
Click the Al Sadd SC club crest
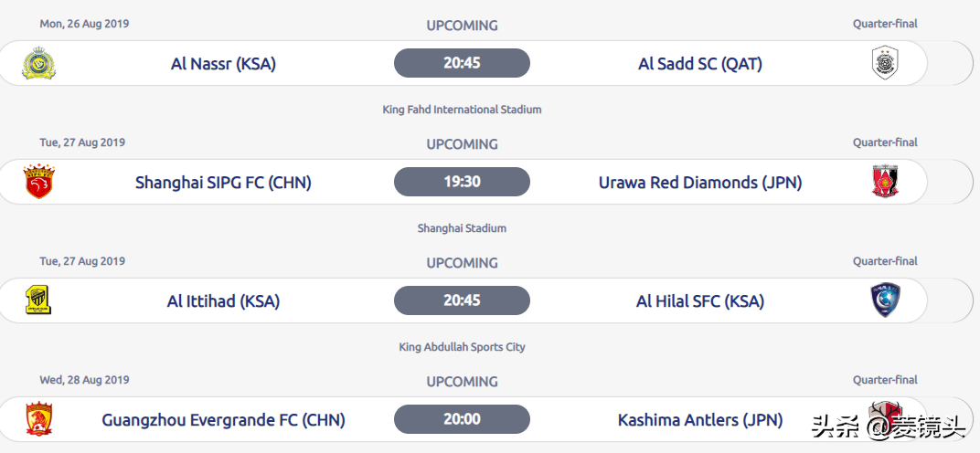pos(885,63)
